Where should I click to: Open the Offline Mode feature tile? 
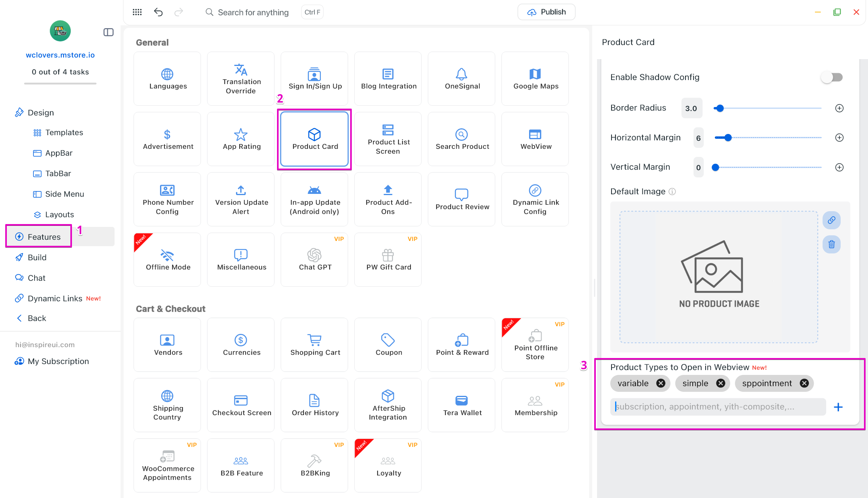point(168,259)
